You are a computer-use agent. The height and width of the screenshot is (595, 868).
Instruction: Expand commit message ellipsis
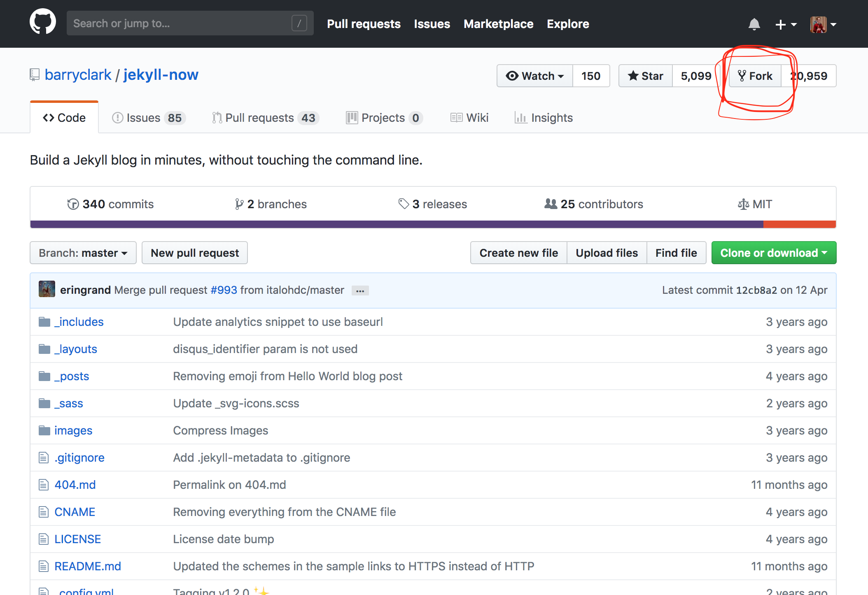[x=360, y=291]
